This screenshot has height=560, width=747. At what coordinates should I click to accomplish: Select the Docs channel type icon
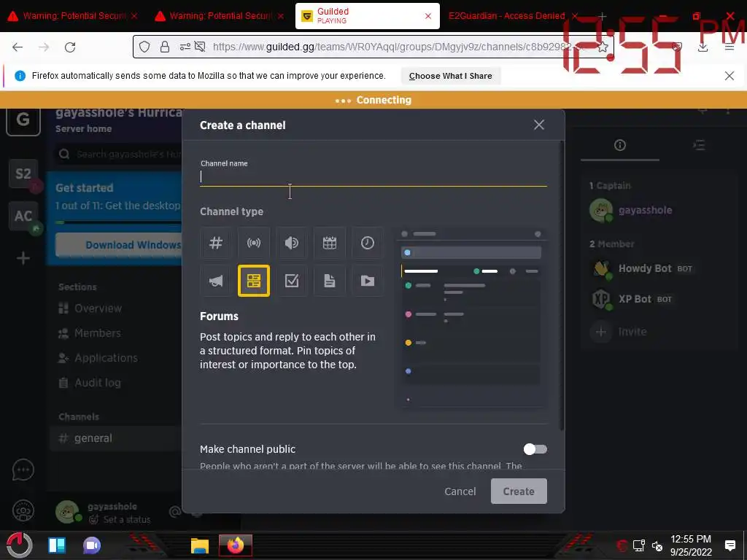click(x=330, y=281)
